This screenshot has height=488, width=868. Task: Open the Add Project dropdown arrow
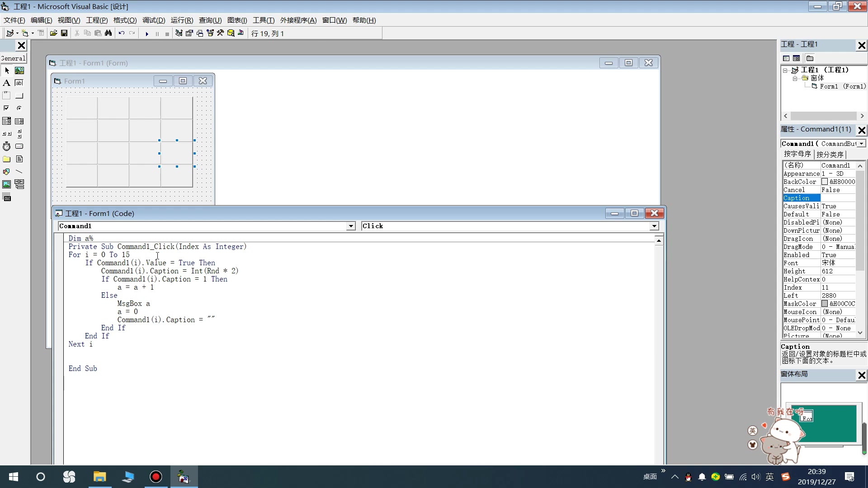pyautogui.click(x=17, y=33)
